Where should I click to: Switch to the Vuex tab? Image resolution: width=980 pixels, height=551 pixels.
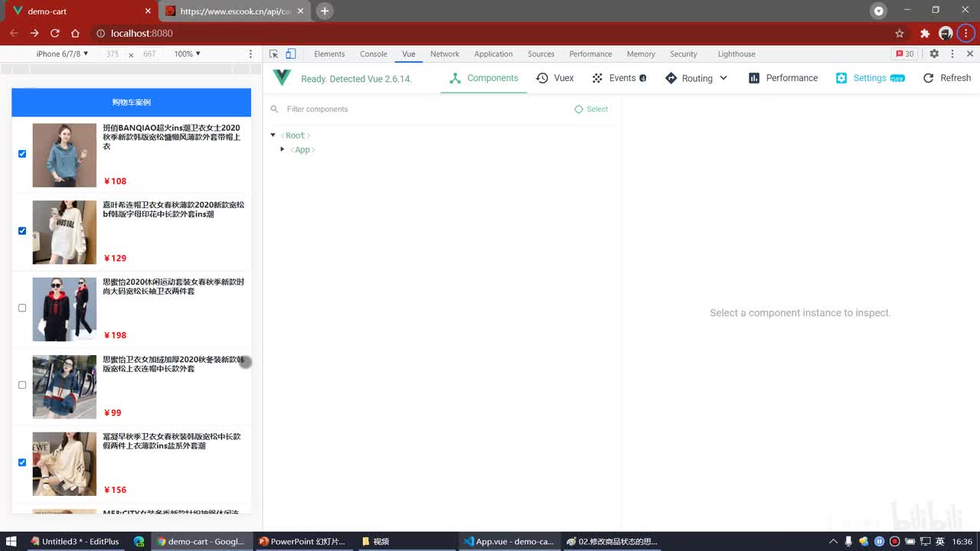(555, 78)
